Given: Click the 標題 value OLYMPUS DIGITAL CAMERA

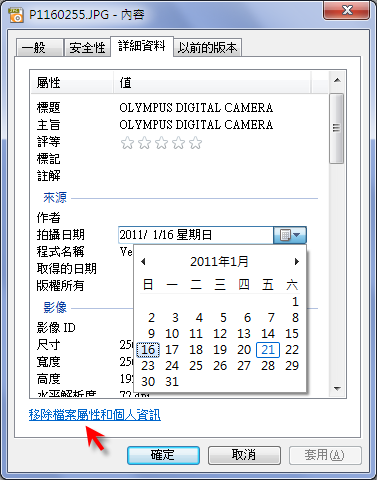Looking at the screenshot, I should [196, 108].
